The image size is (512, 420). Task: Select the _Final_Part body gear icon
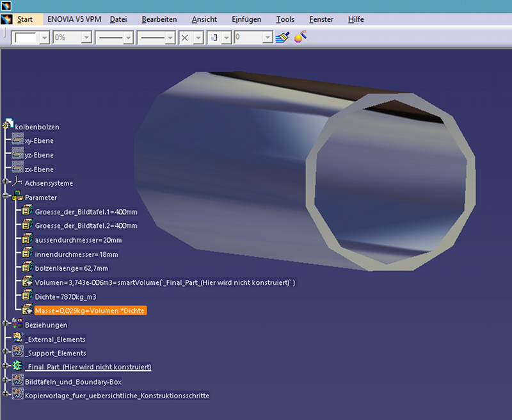coord(17,366)
